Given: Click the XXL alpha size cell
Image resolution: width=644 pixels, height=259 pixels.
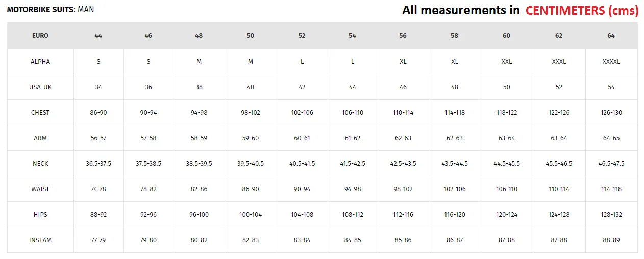Looking at the screenshot, I should pos(506,61).
